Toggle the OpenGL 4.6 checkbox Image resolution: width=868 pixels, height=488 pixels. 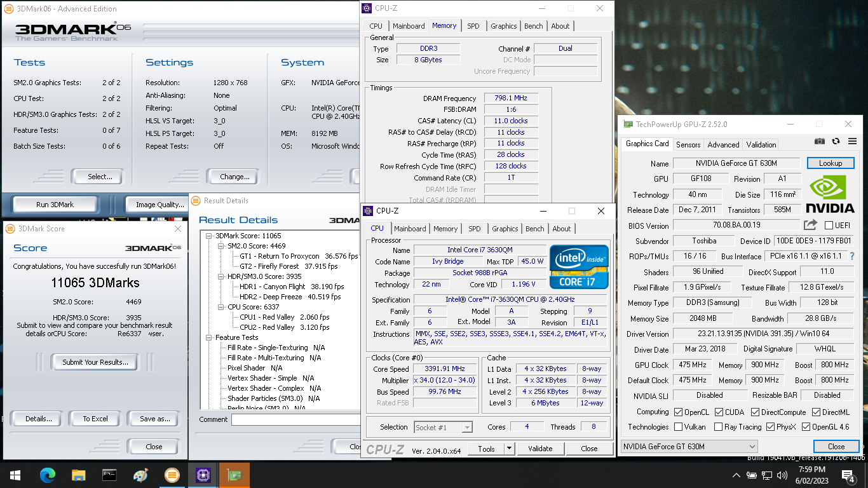[806, 427]
